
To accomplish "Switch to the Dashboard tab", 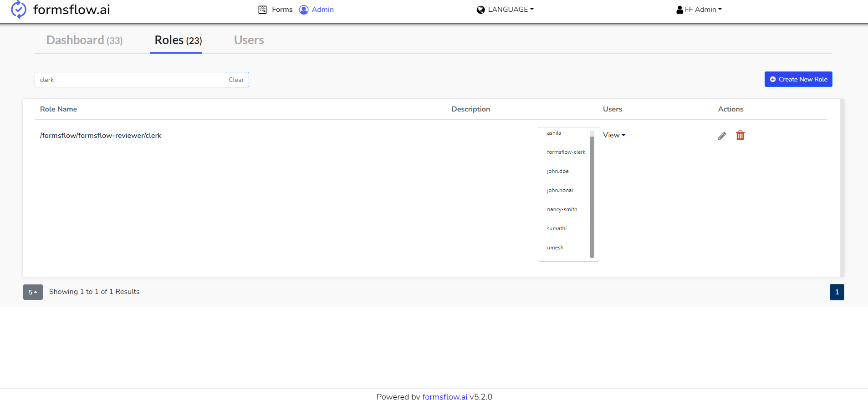I will [84, 40].
